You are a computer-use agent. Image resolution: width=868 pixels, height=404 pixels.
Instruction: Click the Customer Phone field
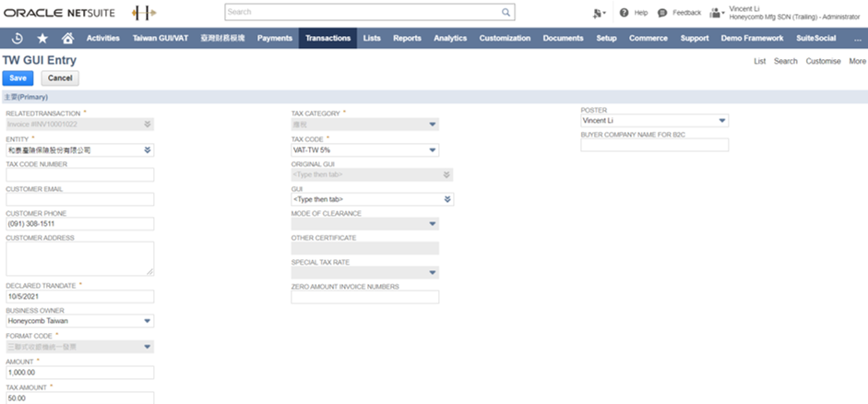coord(79,223)
